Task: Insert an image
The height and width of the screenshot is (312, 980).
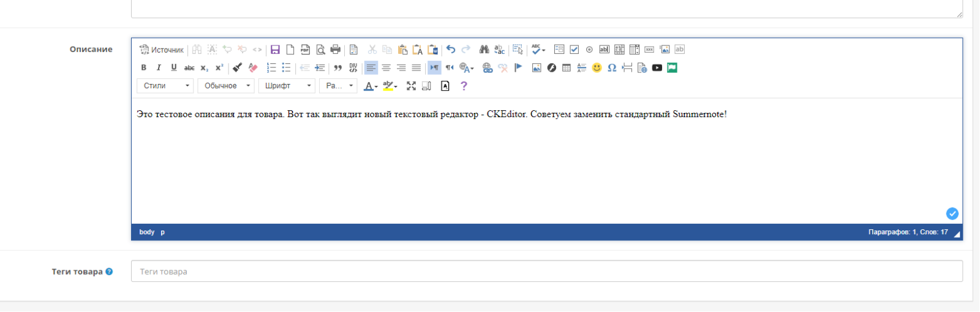Action: click(x=537, y=68)
